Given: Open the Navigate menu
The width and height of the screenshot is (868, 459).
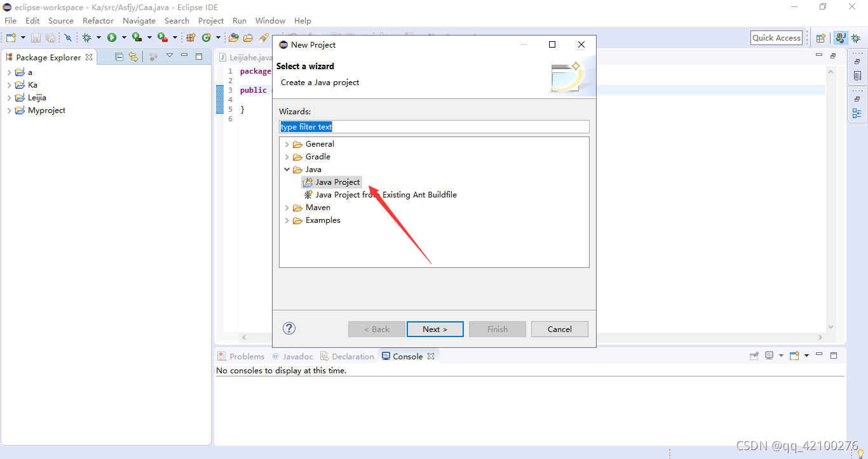Looking at the screenshot, I should tap(139, 20).
